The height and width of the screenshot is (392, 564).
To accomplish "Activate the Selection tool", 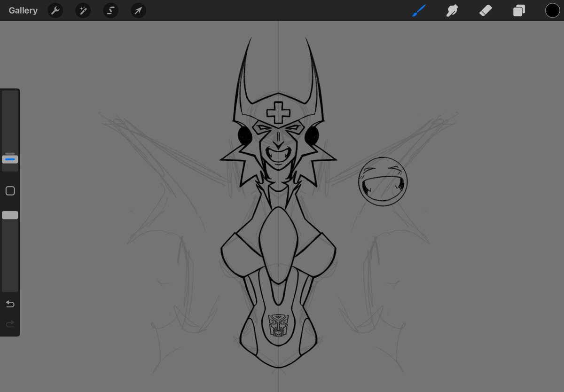I will 111,10.
